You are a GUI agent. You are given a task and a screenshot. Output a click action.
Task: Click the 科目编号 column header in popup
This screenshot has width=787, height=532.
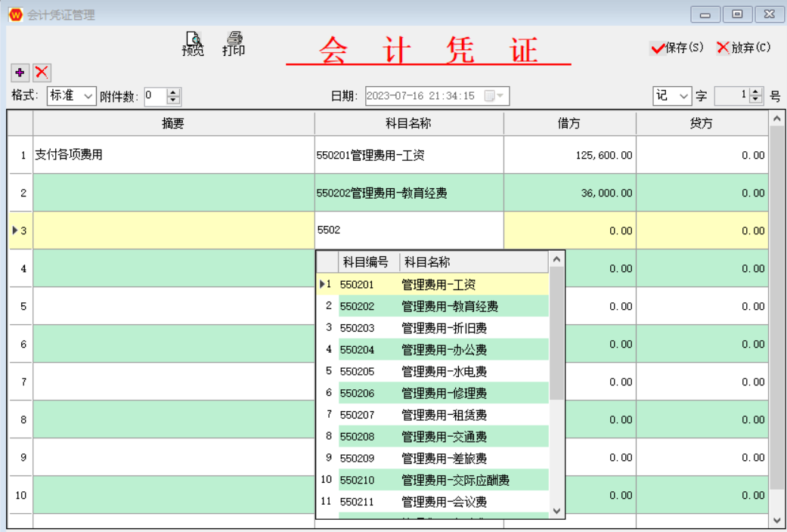click(x=366, y=262)
